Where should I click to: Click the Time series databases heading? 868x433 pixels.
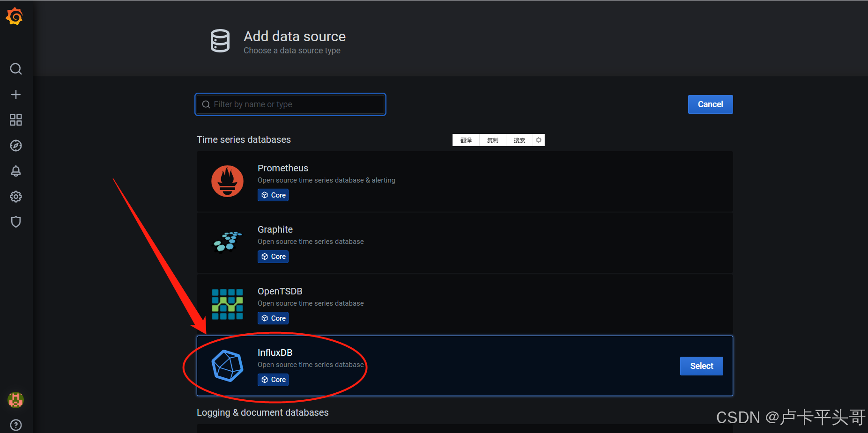click(244, 139)
